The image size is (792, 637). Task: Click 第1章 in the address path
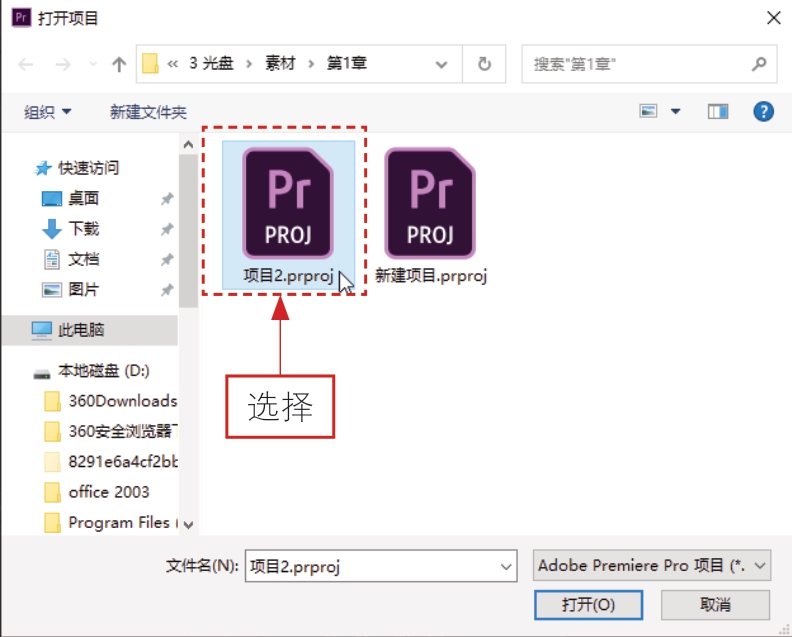point(346,63)
